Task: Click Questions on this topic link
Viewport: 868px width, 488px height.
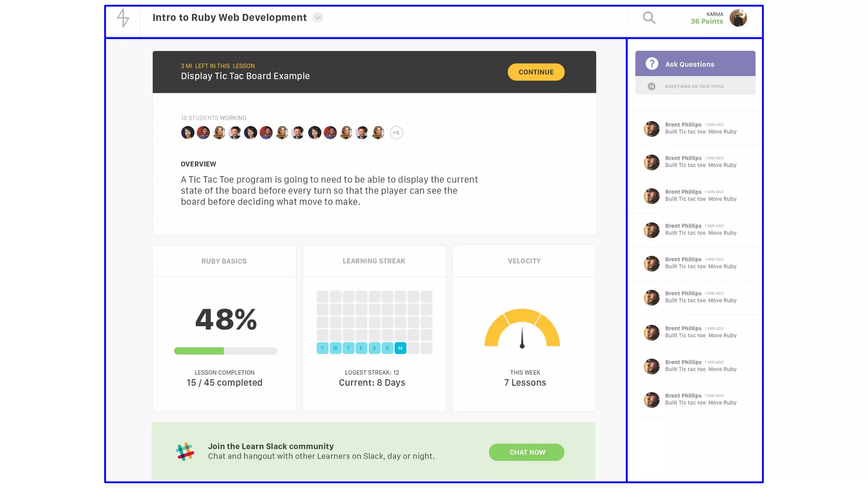Action: 694,86
